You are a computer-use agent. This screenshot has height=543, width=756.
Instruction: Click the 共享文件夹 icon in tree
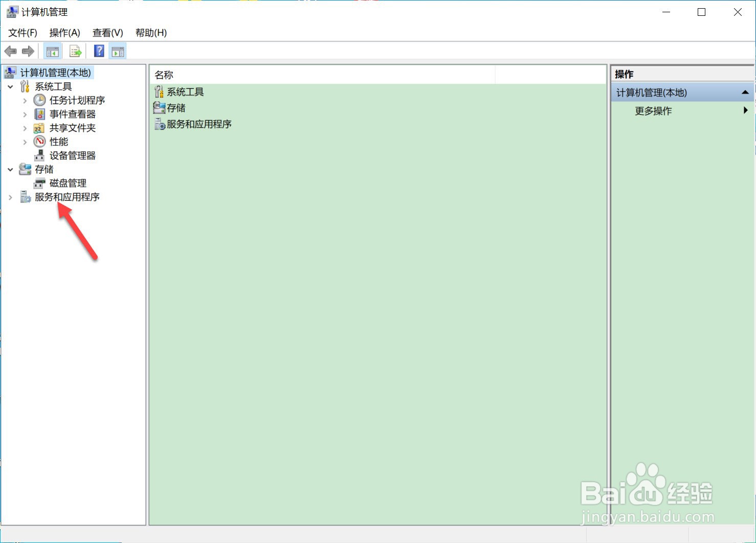click(39, 128)
